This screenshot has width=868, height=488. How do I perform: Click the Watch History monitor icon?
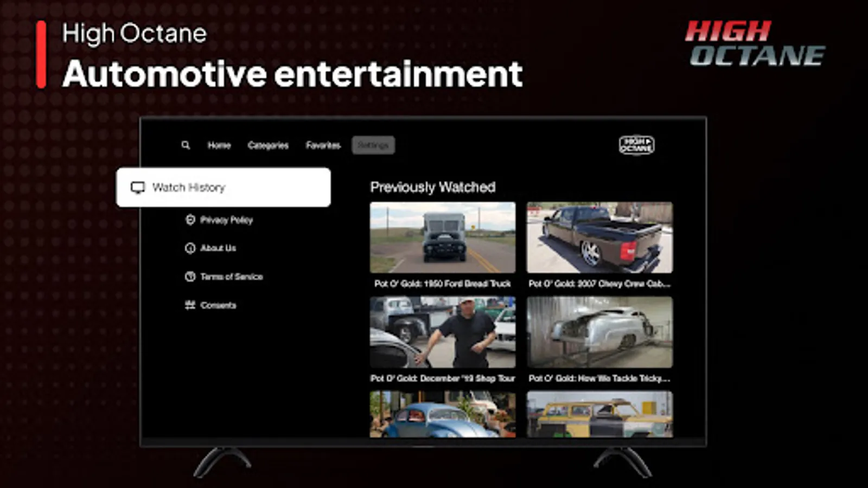coord(138,188)
